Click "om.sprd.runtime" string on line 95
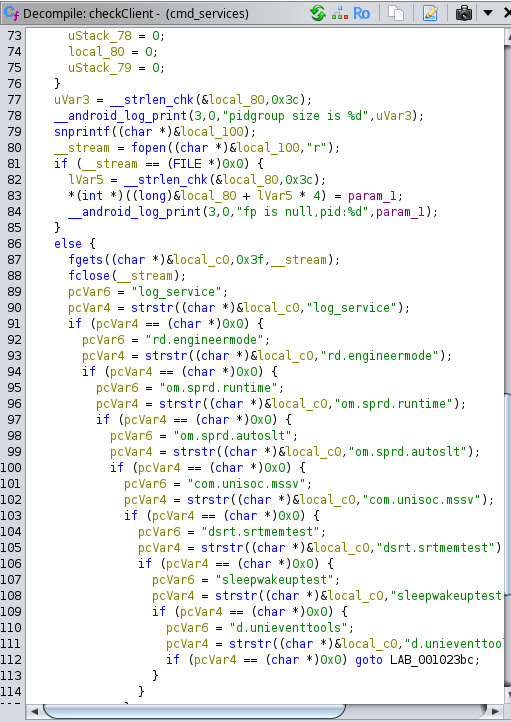This screenshot has height=722, width=511. (219, 388)
